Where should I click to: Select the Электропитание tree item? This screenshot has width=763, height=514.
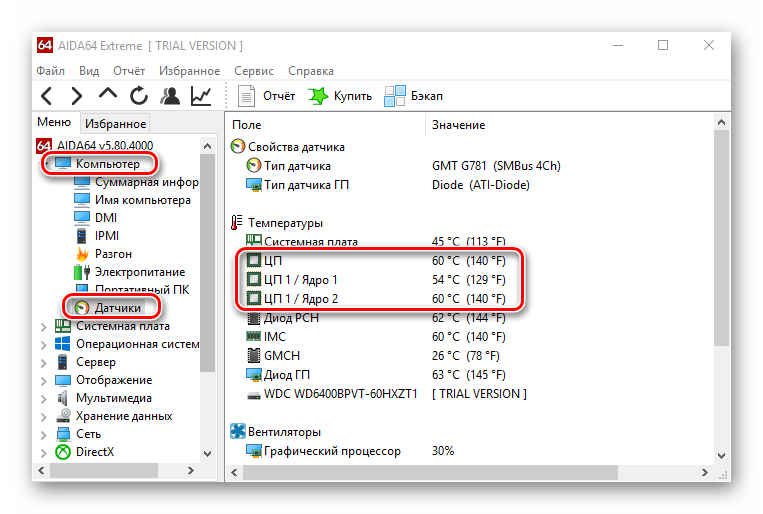129,272
